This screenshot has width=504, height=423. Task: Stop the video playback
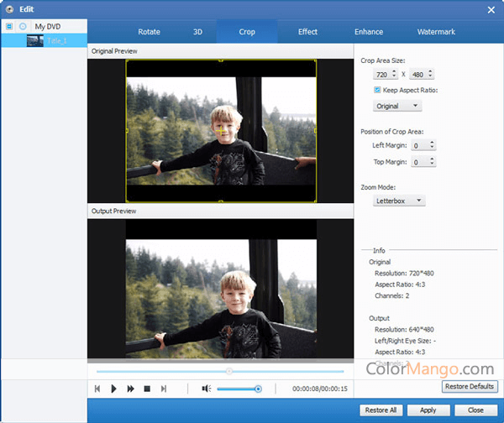click(x=147, y=389)
